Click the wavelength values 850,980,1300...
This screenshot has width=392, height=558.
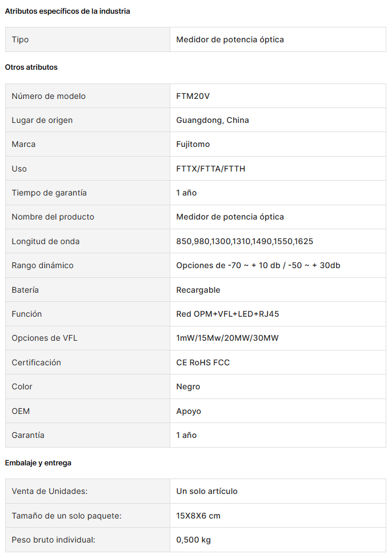(245, 241)
